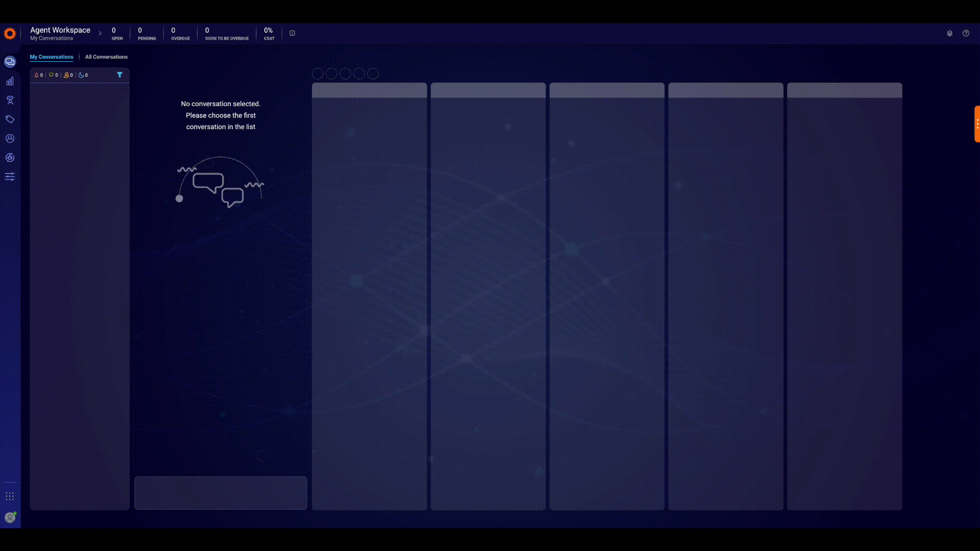Open the stacked layers icon in header

point(949,33)
